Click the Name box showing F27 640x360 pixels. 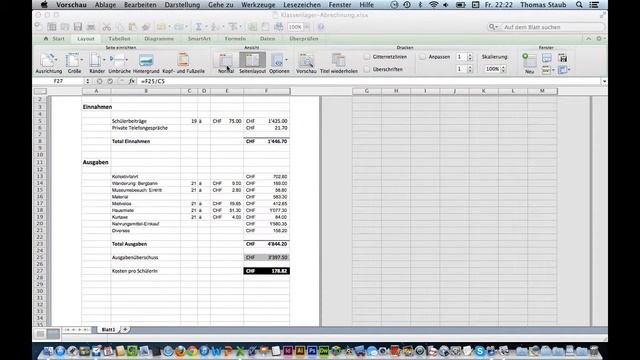click(58, 81)
